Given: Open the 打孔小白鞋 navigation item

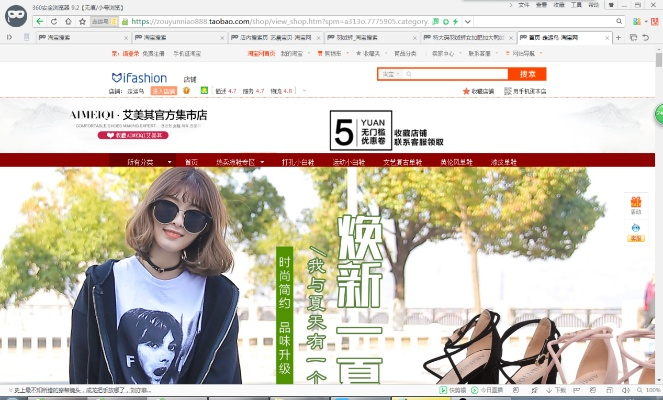Looking at the screenshot, I should click(299, 161).
